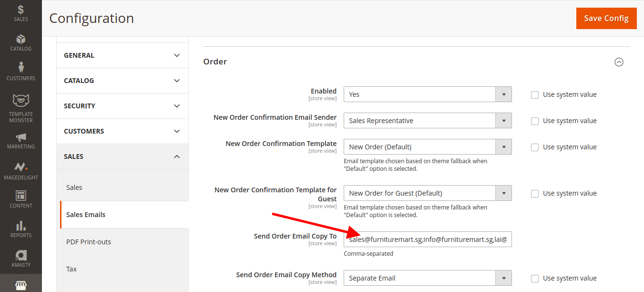Check Use system value for Enabled
This screenshot has width=644, height=292.
pos(535,94)
